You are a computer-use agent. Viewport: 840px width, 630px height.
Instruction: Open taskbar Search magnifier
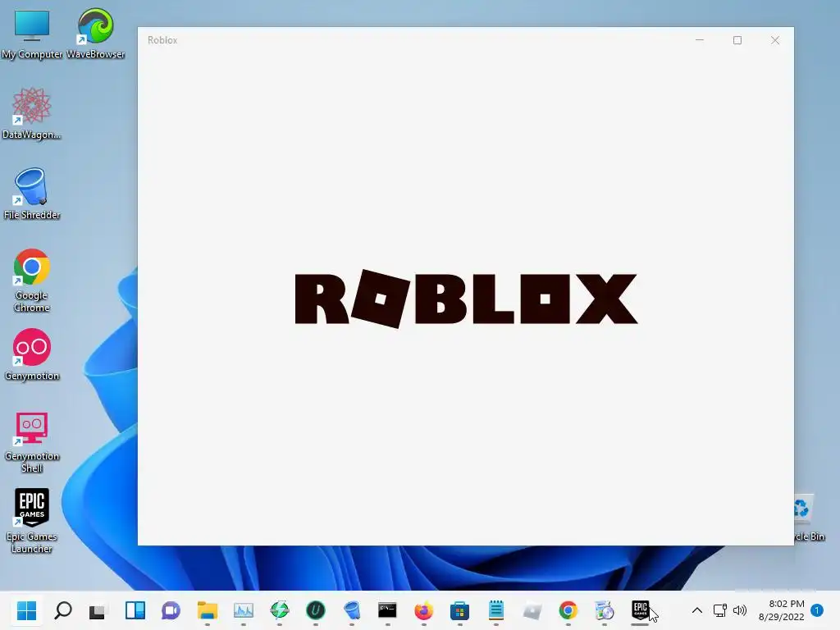(62, 610)
